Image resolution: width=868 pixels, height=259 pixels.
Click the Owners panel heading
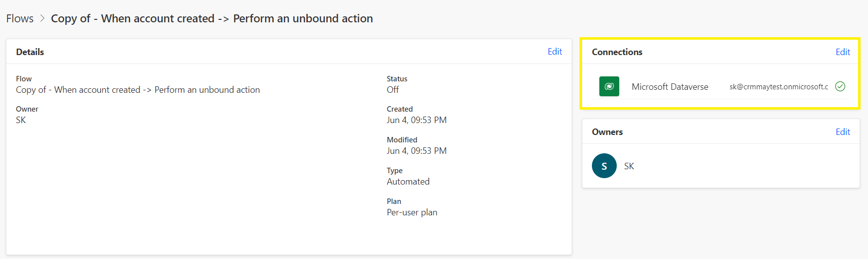tap(607, 132)
